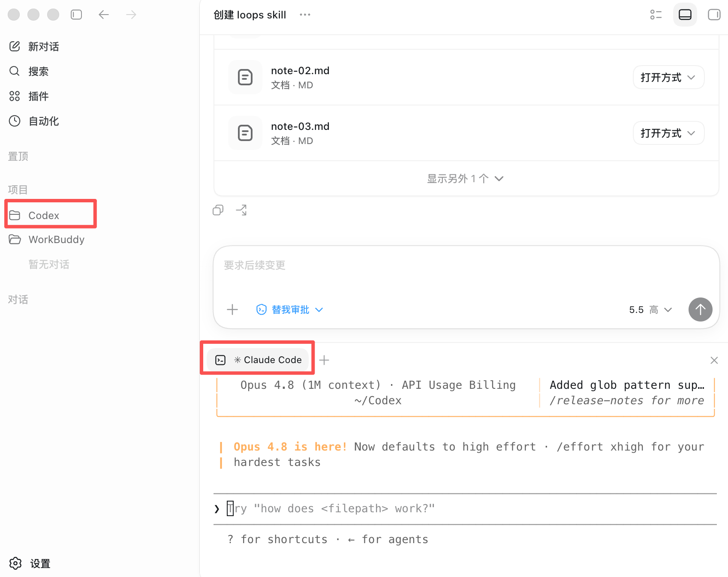Start a new chat (新对话)

[34, 46]
